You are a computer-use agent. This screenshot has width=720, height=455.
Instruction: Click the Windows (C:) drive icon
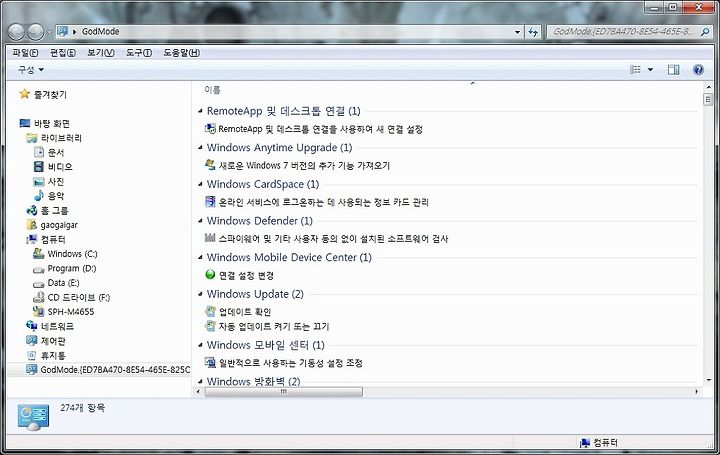(x=39, y=253)
